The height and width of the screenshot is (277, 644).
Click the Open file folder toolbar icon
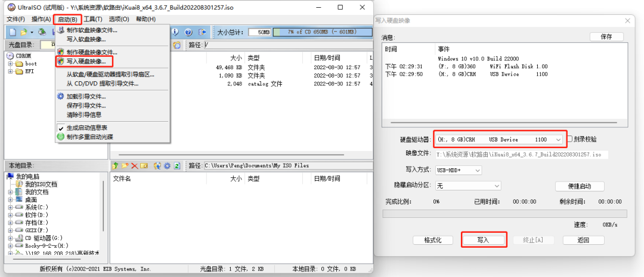click(x=23, y=32)
